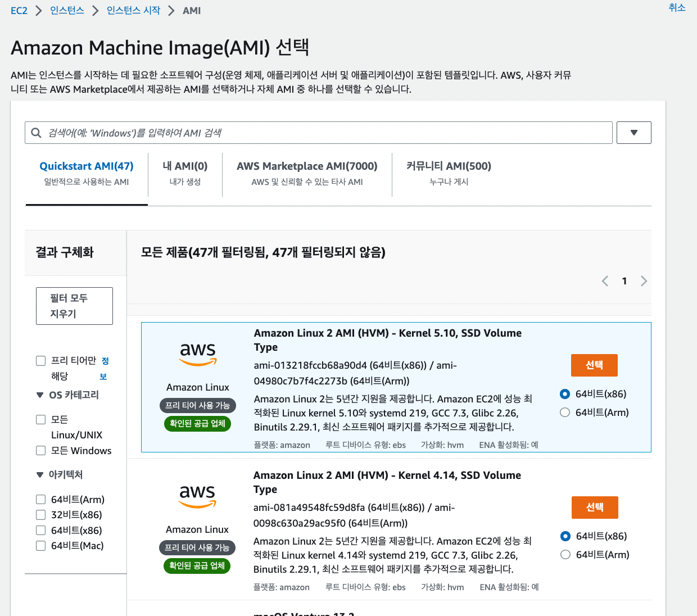Select 64비트(x86) for Kernel 5.10 AMI
The width and height of the screenshot is (697, 616).
565,394
